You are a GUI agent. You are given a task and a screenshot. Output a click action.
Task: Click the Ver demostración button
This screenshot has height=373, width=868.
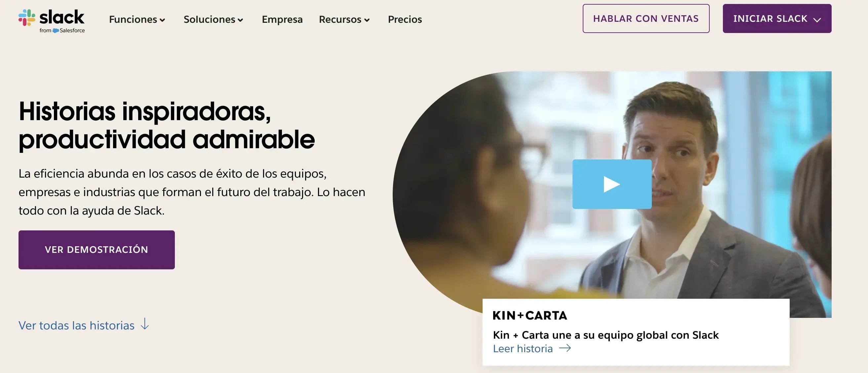(x=97, y=250)
